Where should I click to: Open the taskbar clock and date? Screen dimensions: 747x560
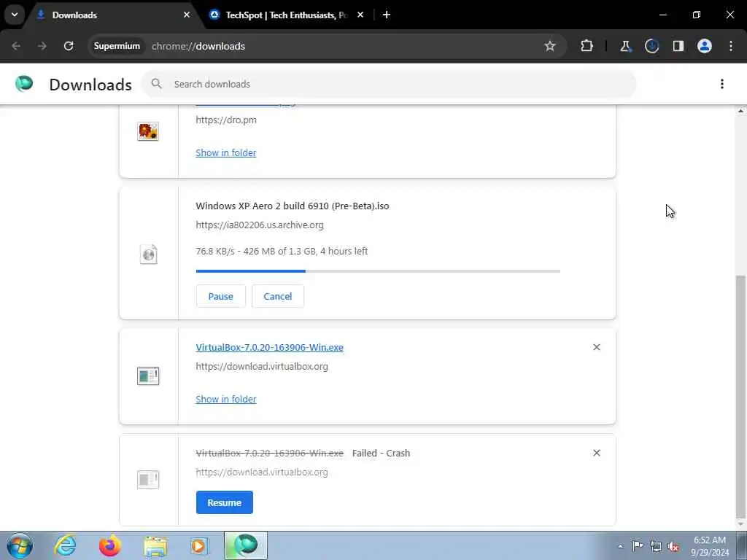pos(710,546)
